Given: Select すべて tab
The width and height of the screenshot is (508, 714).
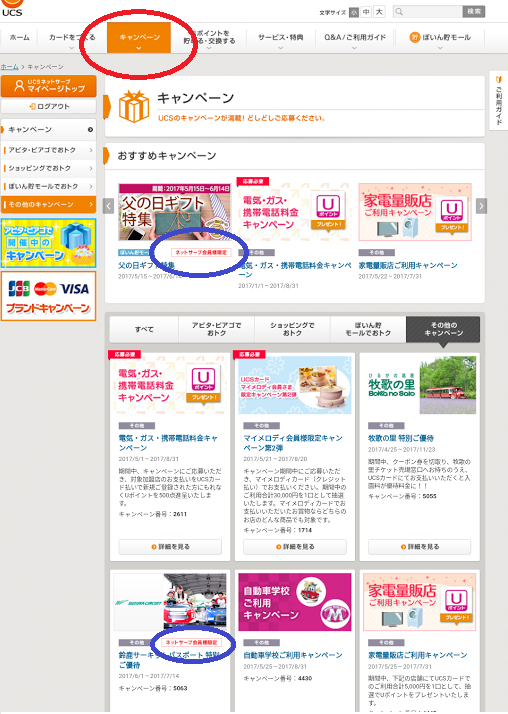Looking at the screenshot, I should pos(144,329).
